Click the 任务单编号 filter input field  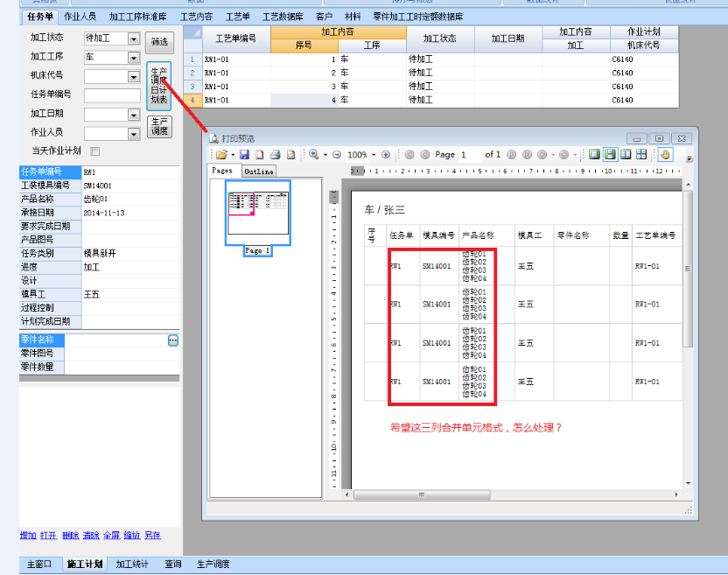pos(112,95)
